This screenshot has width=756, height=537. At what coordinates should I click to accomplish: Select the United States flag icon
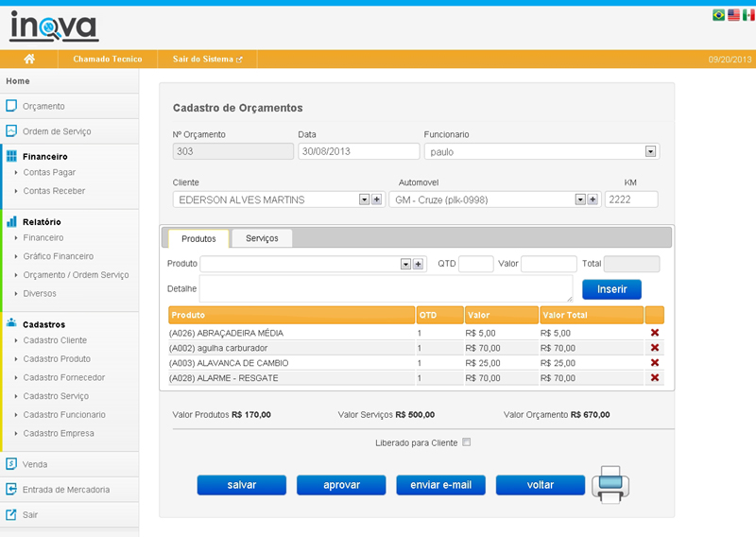tap(733, 15)
